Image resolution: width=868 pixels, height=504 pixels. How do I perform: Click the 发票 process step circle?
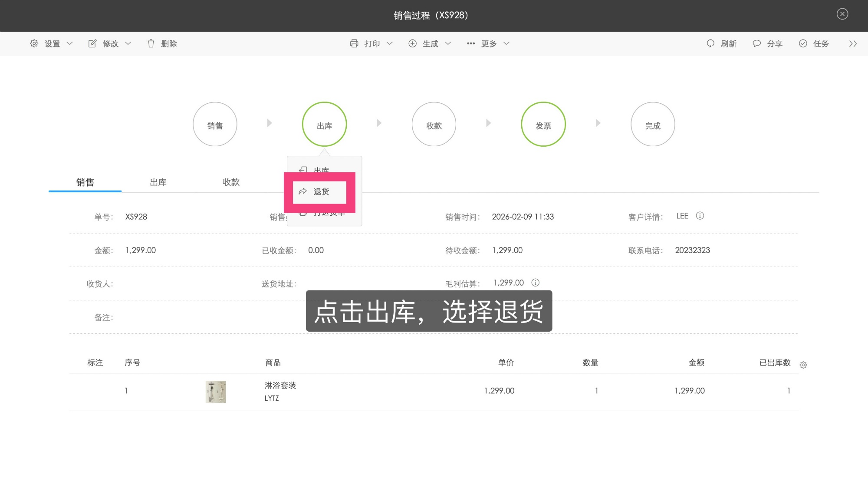click(543, 124)
